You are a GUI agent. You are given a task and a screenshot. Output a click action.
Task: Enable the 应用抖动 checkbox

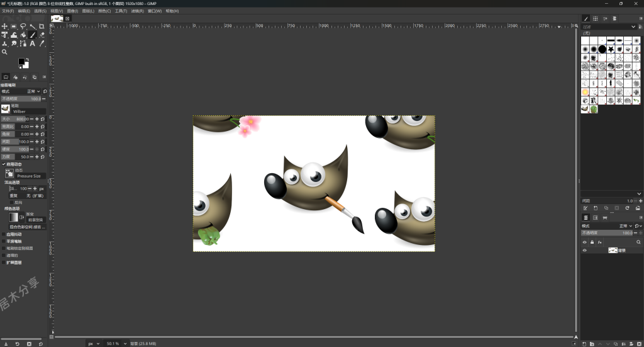pyautogui.click(x=4, y=234)
